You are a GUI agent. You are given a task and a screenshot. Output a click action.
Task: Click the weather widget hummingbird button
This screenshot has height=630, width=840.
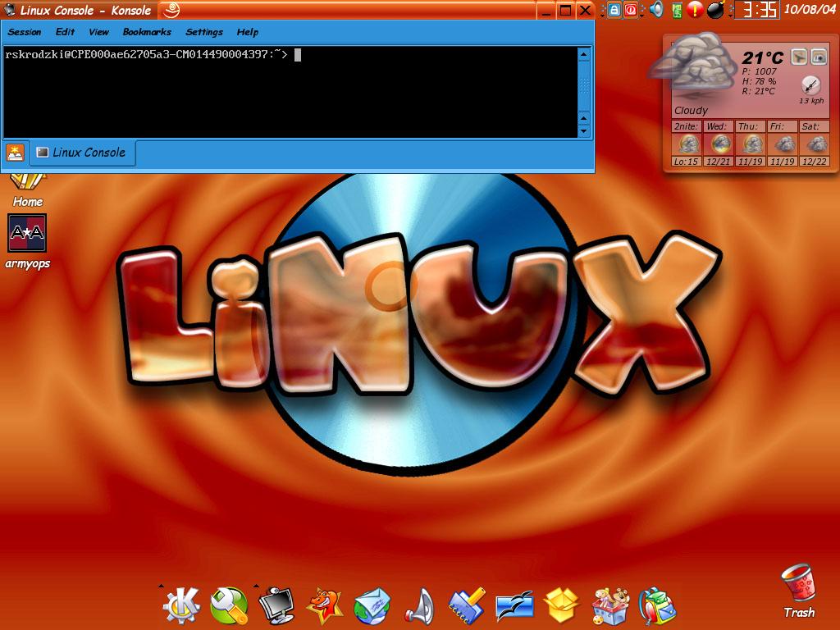coord(799,57)
